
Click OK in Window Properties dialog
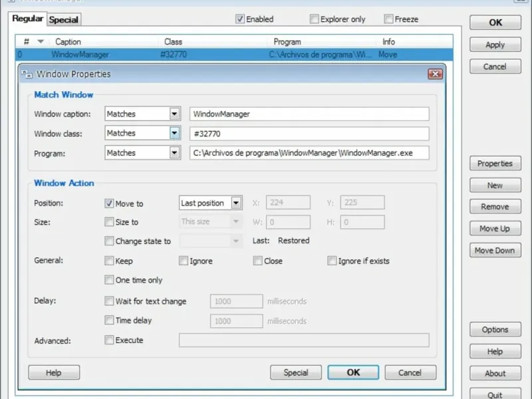tap(353, 372)
